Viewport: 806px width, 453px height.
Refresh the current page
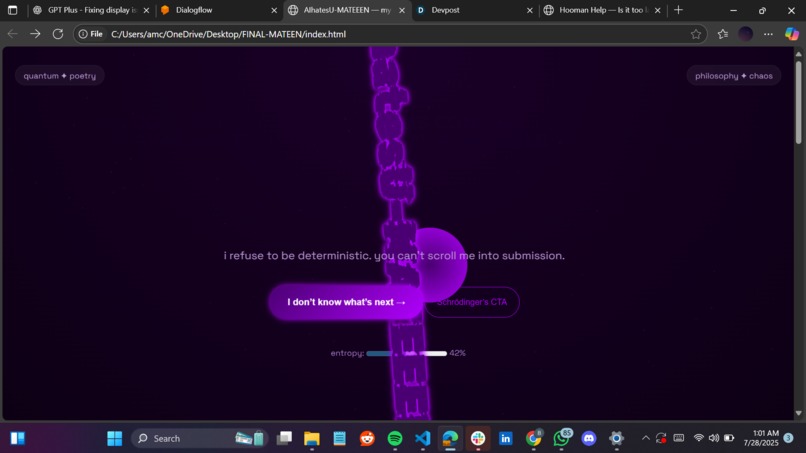pyautogui.click(x=58, y=34)
